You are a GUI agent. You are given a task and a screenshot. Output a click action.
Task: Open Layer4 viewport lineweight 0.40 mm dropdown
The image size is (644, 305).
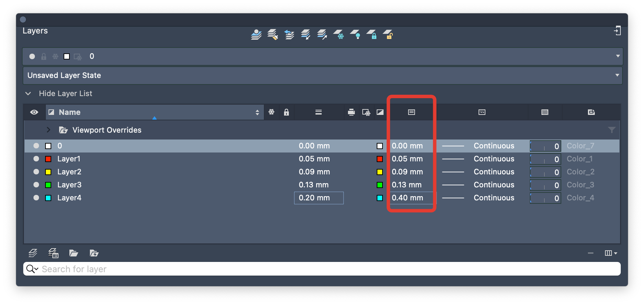[412, 198]
